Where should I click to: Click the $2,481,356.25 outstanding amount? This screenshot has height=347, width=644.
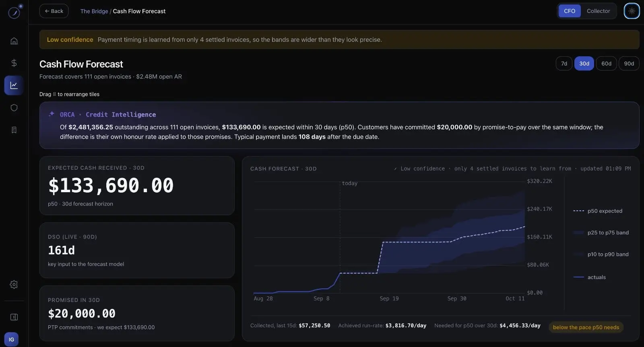pyautogui.click(x=91, y=127)
